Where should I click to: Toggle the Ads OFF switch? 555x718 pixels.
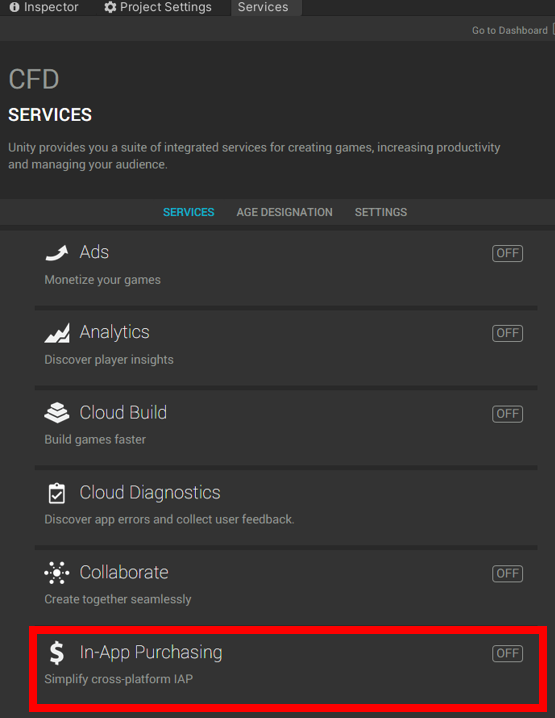point(507,253)
